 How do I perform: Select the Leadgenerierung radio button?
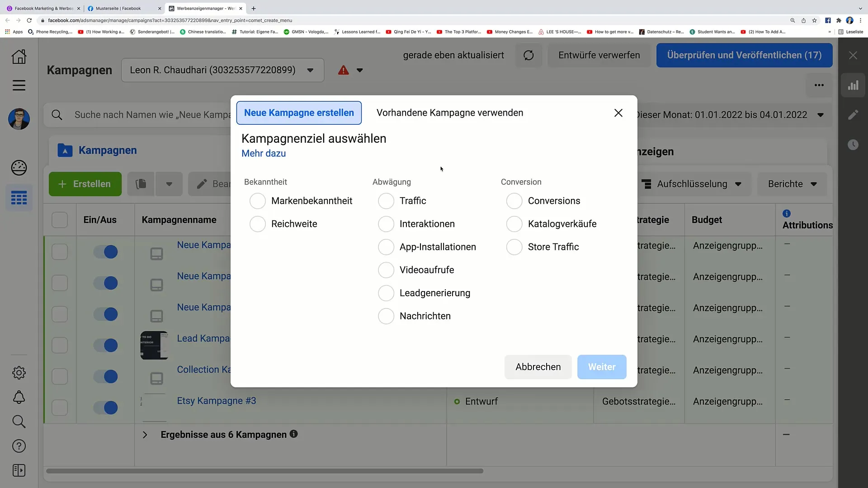click(387, 292)
